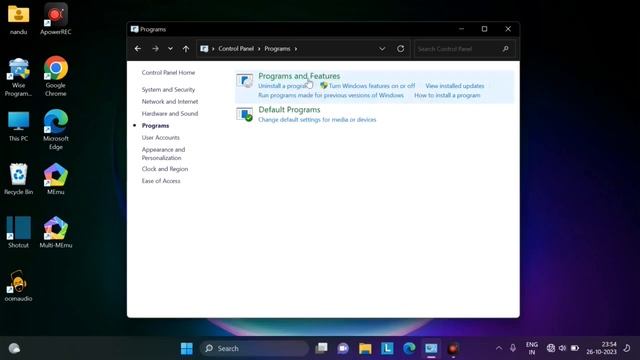
Task: Click How to install a program link
Action: 447,95
